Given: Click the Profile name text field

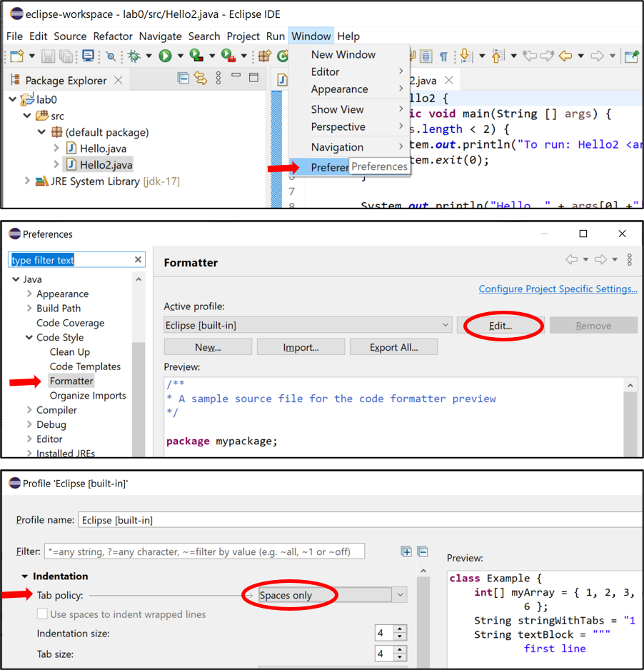Looking at the screenshot, I should click(360, 520).
